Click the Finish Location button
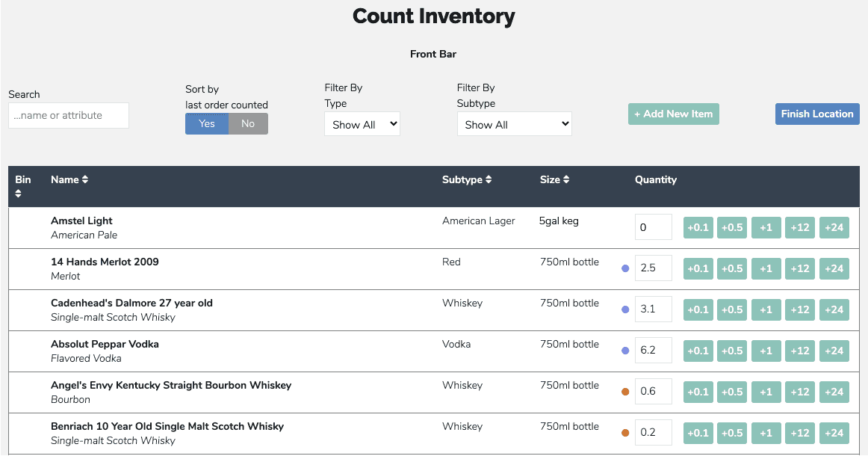This screenshot has width=868, height=456. (x=817, y=114)
